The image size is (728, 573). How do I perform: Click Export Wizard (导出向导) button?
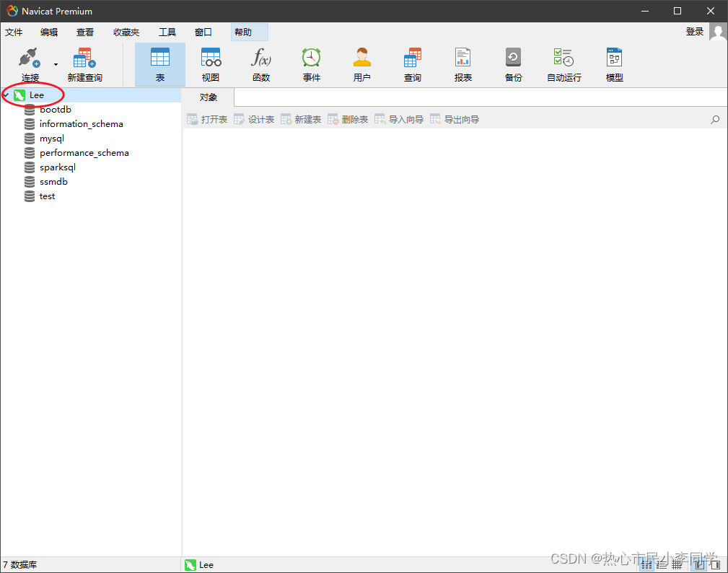coord(455,120)
